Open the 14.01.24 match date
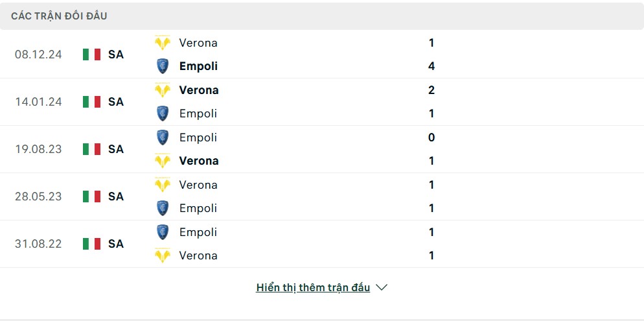Viewport: 644px width, 321px height. pyautogui.click(x=38, y=102)
